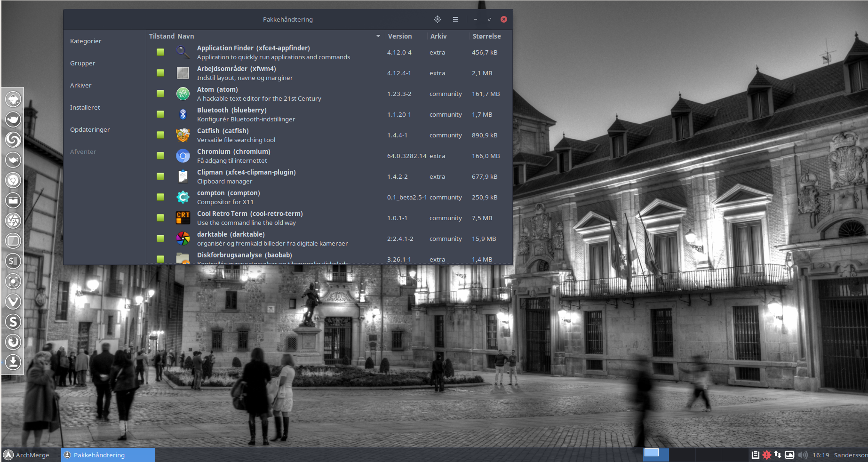Open the download arrow dock icon
This screenshot has width=868, height=462.
[x=13, y=362]
